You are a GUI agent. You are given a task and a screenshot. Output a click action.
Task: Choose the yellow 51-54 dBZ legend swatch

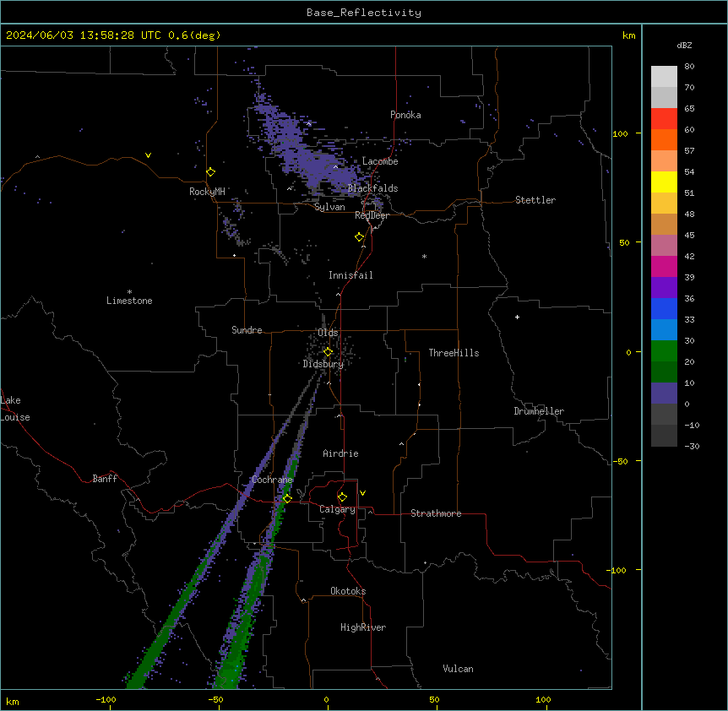pos(664,182)
